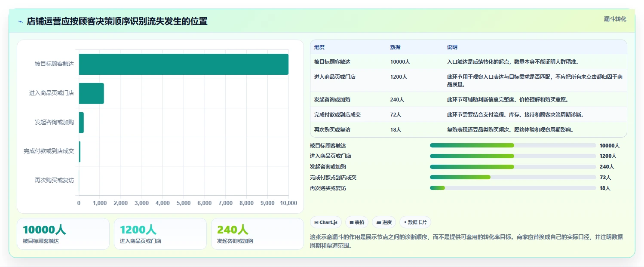Screen dimensions: 644x267
Task: Click the 进入商品页或门店 chart bar
Action: 91,93
